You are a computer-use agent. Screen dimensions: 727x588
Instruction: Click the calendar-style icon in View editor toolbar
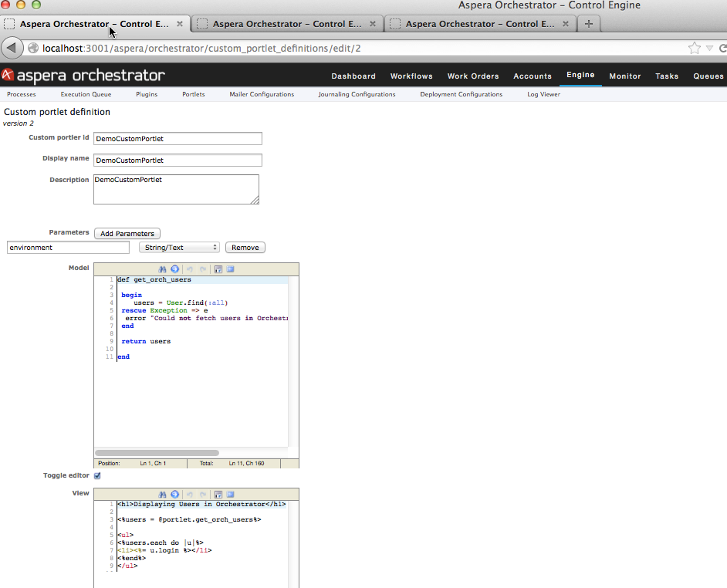pyautogui.click(x=218, y=495)
